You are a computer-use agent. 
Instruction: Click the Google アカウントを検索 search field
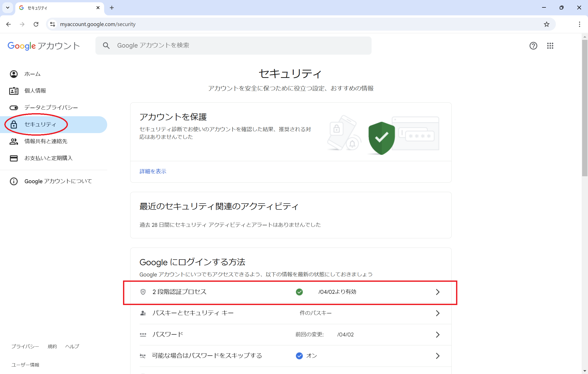[233, 45]
